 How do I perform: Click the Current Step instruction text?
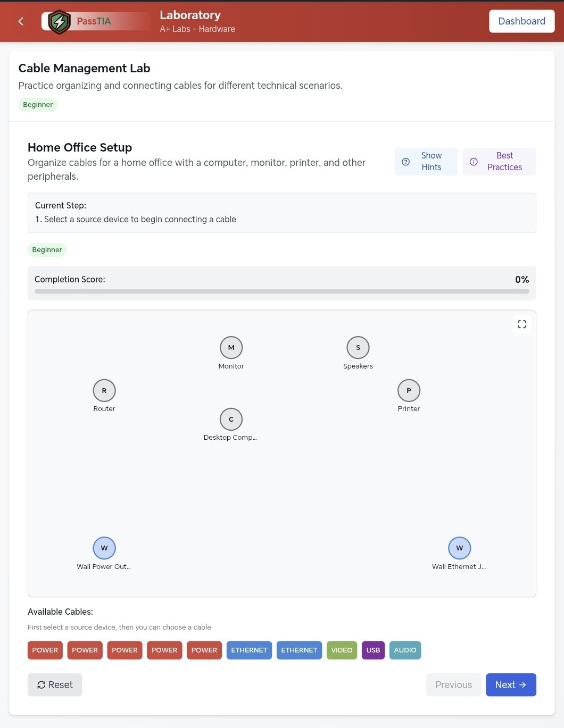(x=136, y=219)
